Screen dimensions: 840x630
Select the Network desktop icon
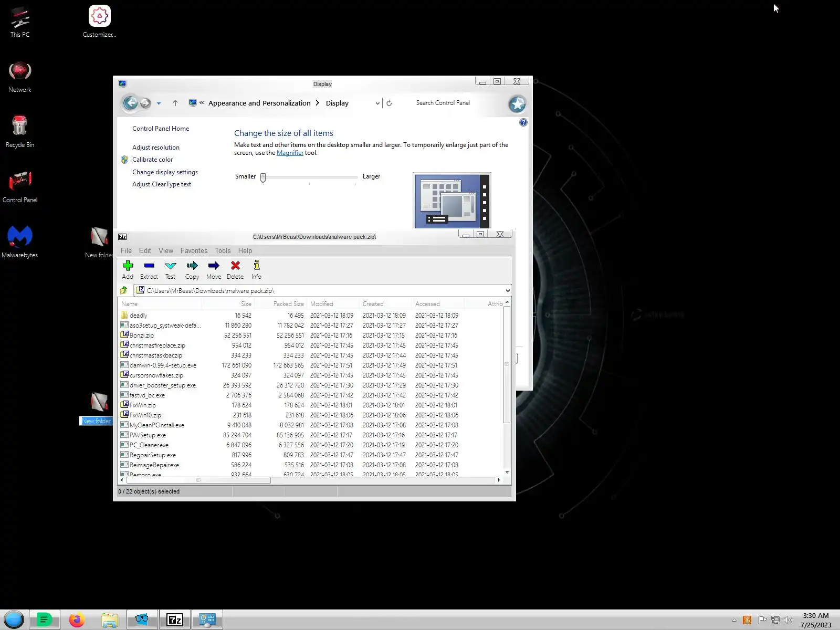pyautogui.click(x=20, y=77)
